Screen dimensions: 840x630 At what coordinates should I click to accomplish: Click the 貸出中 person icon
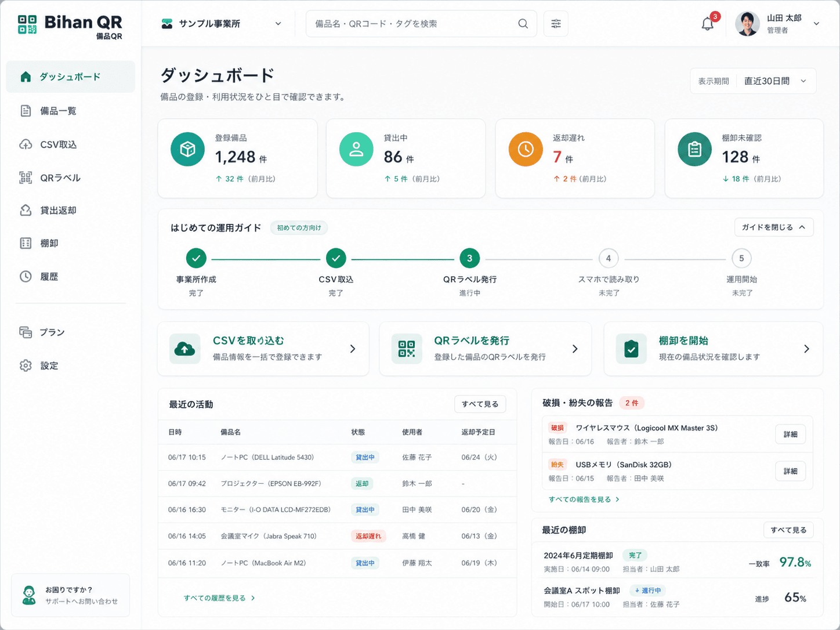[x=356, y=149]
